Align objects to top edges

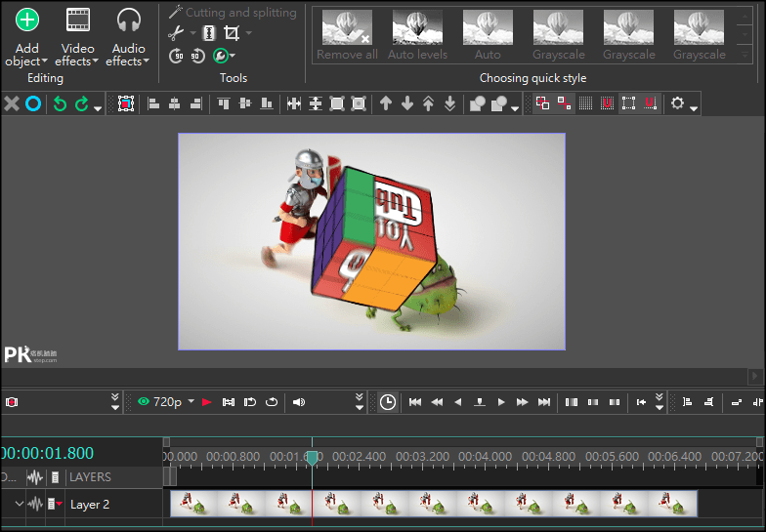pyautogui.click(x=224, y=103)
